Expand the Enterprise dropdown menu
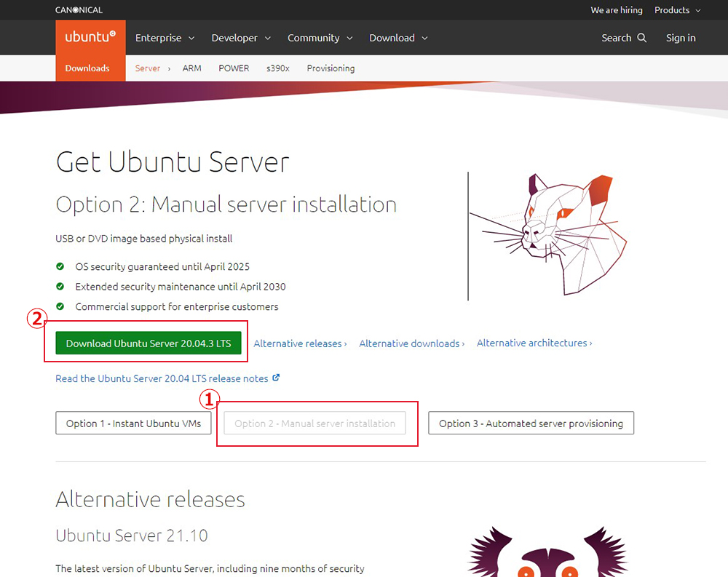728x577 pixels. (x=165, y=38)
